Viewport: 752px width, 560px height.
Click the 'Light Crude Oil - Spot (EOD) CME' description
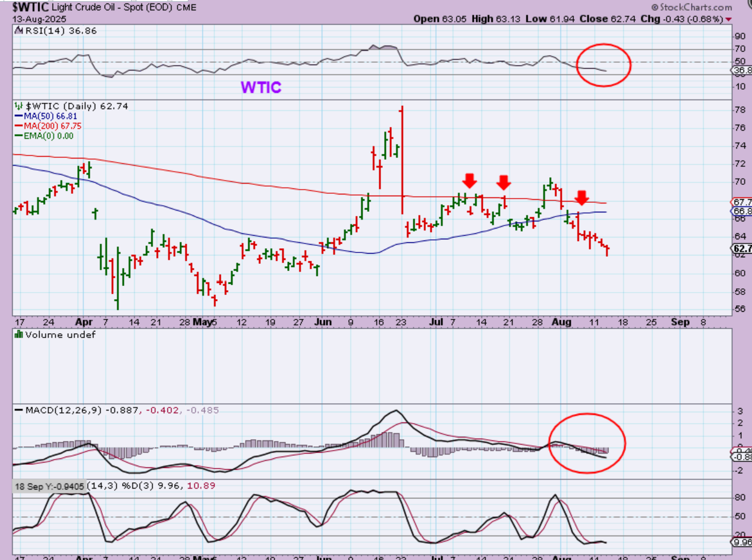pos(124,8)
